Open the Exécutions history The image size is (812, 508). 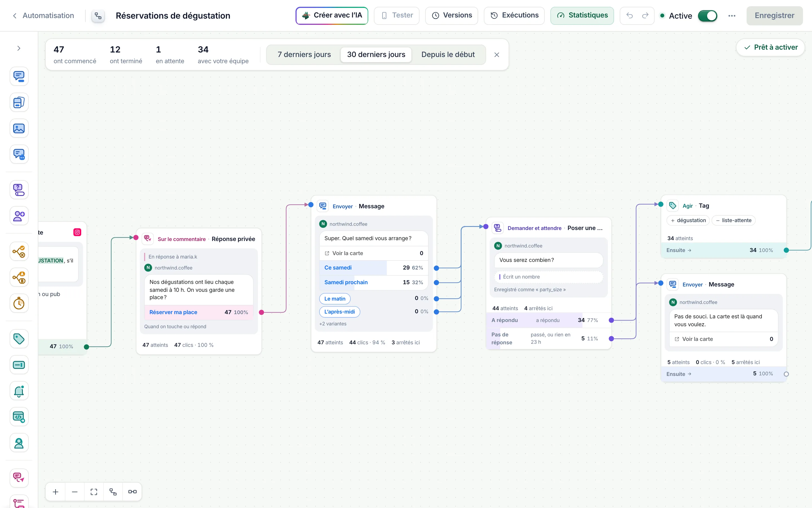[x=514, y=16]
